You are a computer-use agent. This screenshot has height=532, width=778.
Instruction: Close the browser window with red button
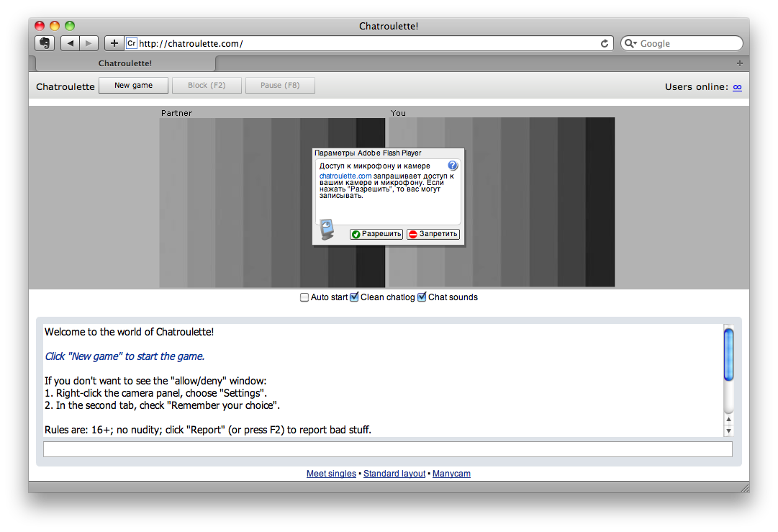click(x=40, y=26)
